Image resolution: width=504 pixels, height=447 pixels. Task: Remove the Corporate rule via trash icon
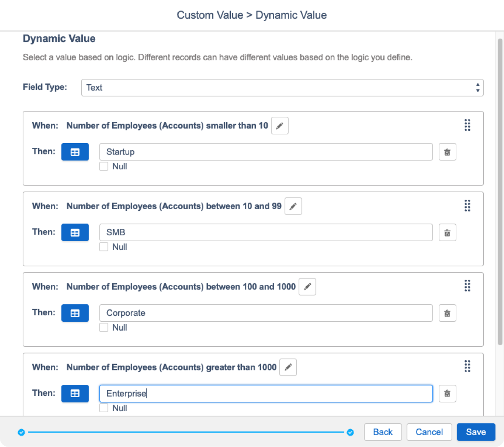[x=447, y=313]
